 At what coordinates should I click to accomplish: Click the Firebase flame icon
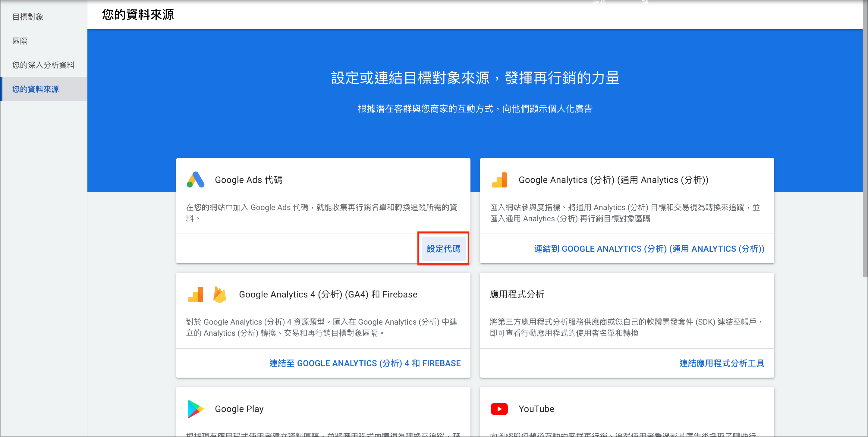[x=220, y=294]
